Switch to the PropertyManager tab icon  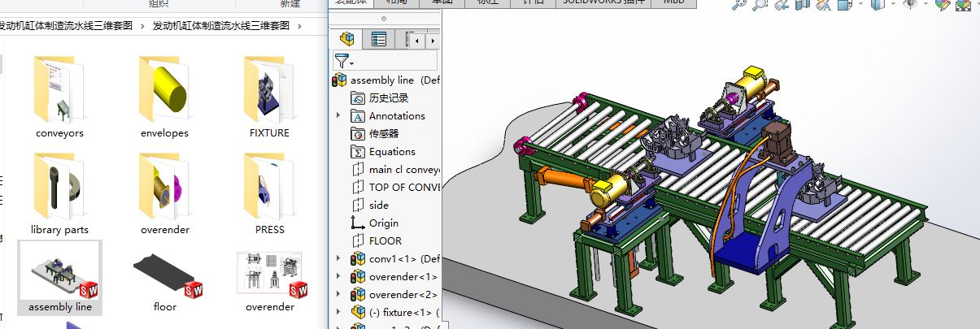[378, 39]
